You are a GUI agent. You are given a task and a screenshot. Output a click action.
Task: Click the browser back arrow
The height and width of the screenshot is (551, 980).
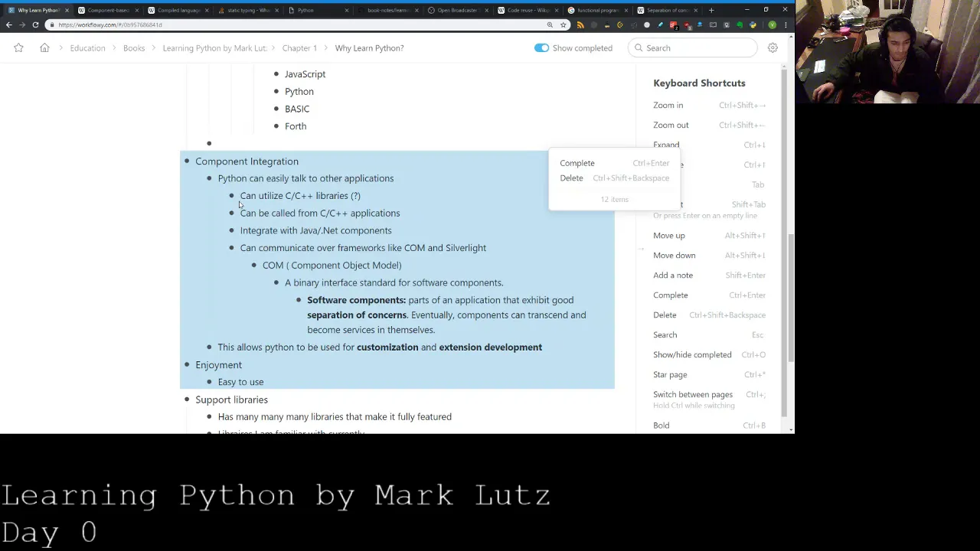[x=8, y=24]
